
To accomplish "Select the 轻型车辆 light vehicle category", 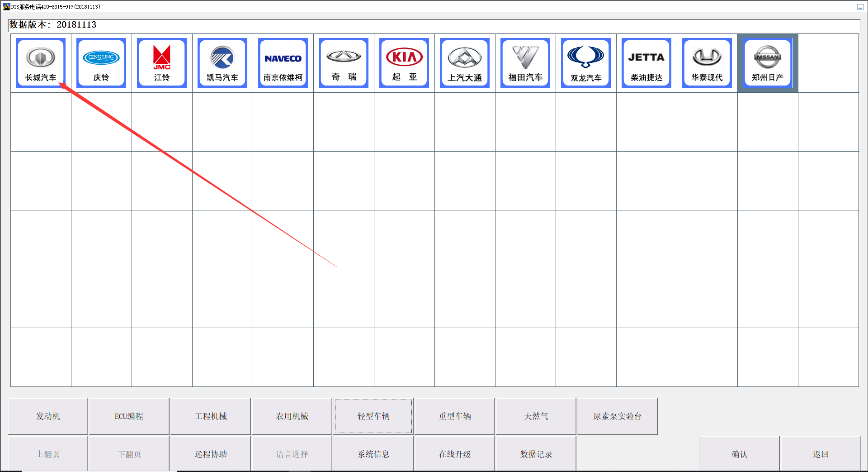I will pos(373,416).
